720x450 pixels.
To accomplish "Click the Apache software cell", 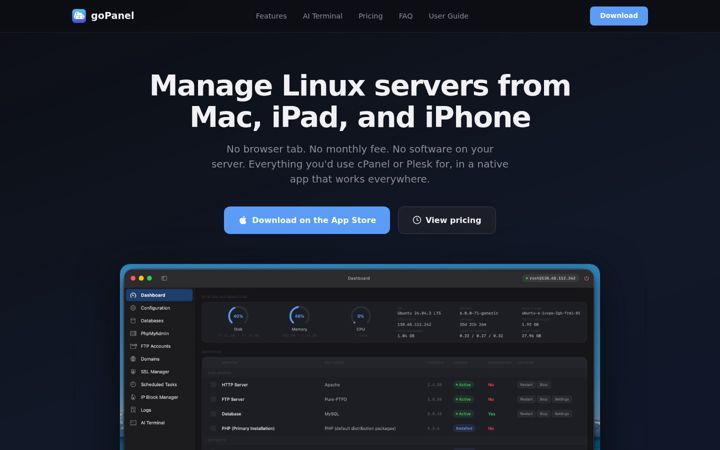I will 332,385.
